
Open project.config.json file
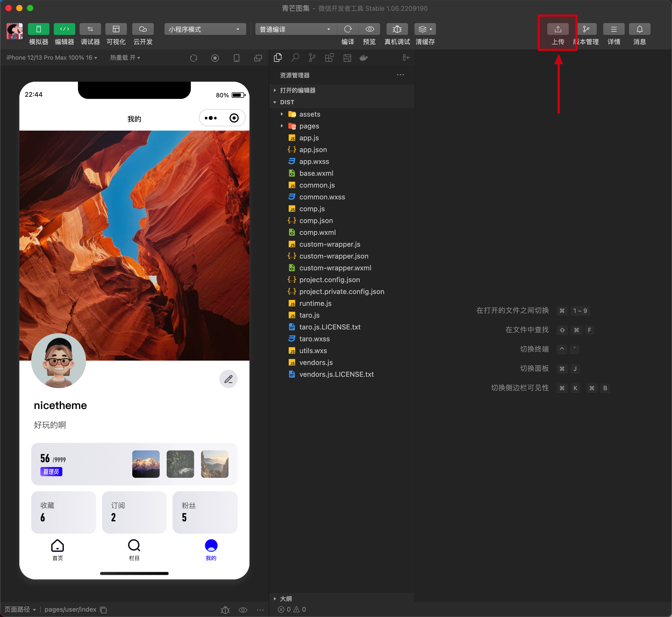342,280
